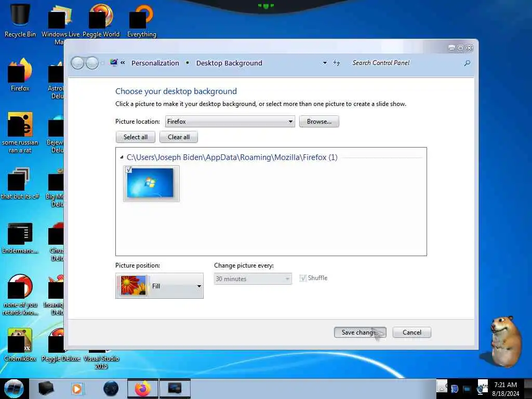Click the Cancel button
532x399 pixels.
click(x=412, y=332)
